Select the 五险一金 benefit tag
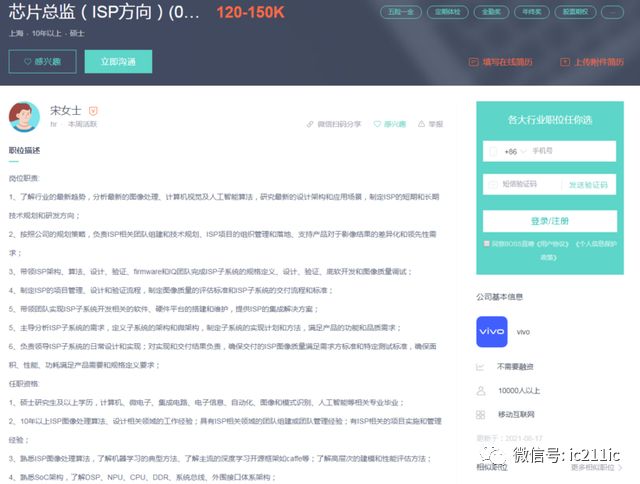This screenshot has height=484, width=640. point(401,12)
